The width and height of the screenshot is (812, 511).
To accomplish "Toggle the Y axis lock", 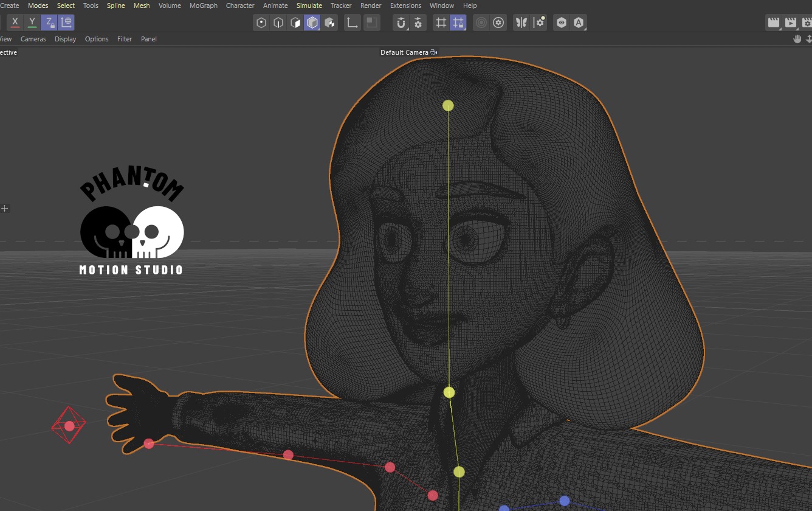I will 32,23.
